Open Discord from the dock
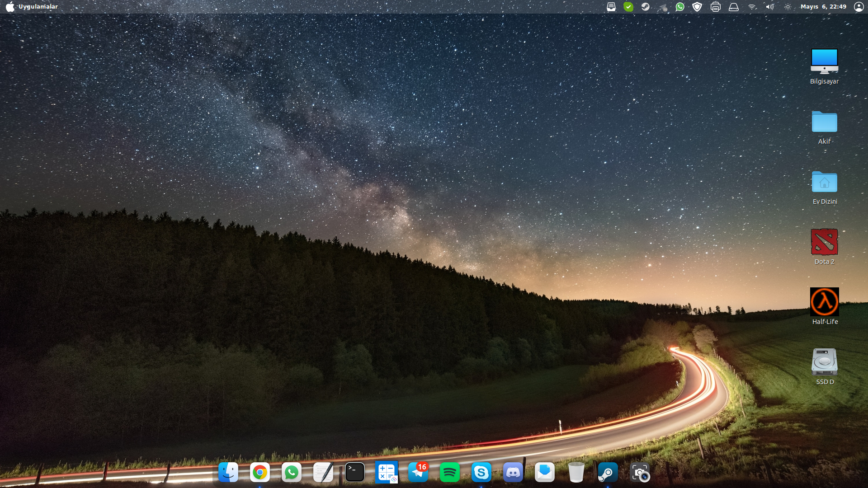 click(x=513, y=473)
